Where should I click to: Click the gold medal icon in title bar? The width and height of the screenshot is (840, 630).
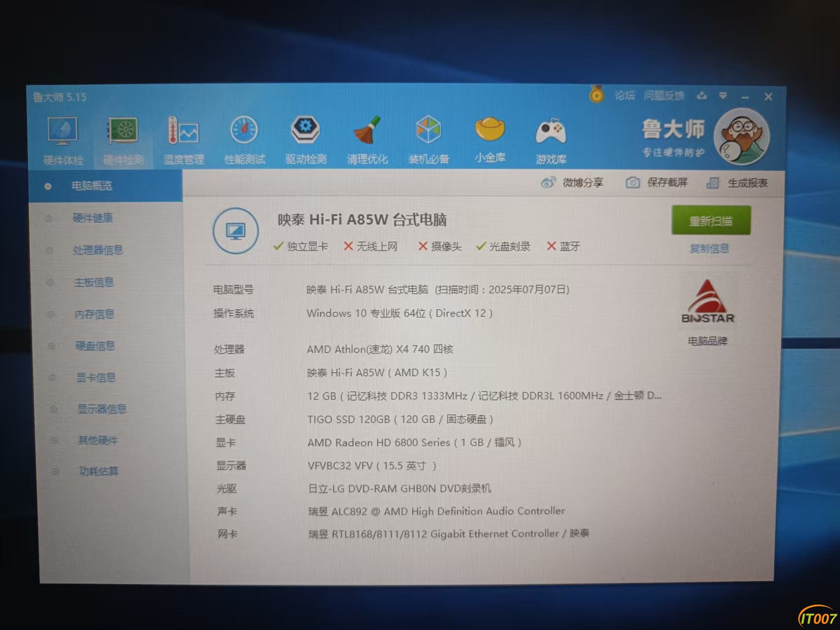click(x=596, y=94)
